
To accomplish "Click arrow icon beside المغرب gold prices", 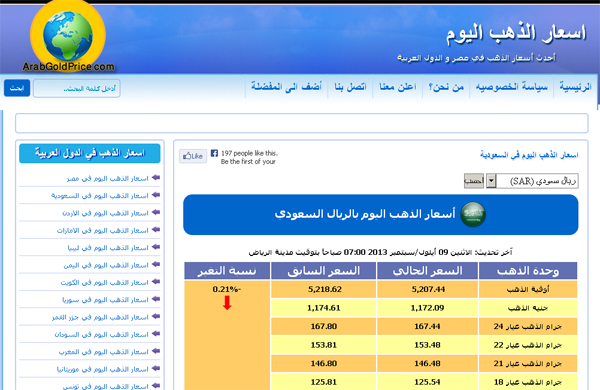I will [x=156, y=351].
